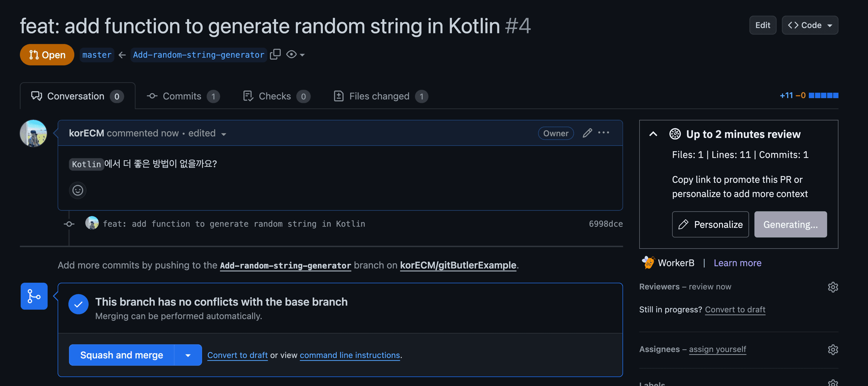Collapse the 'Up to 2 minutes review' panel

pyautogui.click(x=653, y=134)
